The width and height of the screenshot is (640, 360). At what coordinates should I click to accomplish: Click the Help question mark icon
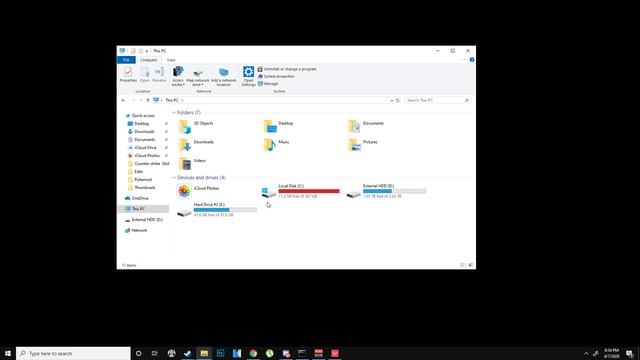[x=472, y=60]
